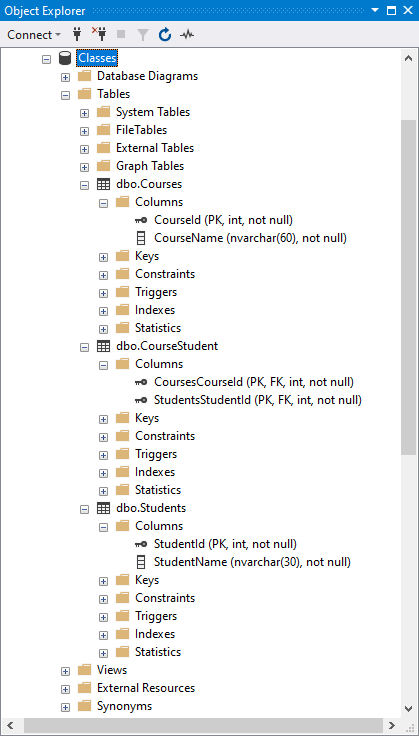Click the Refresh icon in toolbar

[165, 34]
